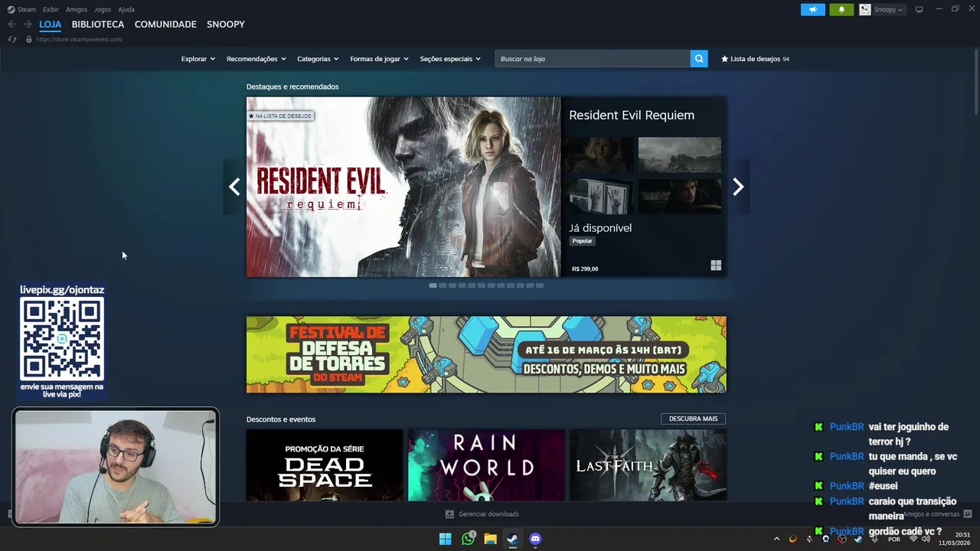Go back with the Steam back arrow
980x551 pixels.
pos(11,24)
